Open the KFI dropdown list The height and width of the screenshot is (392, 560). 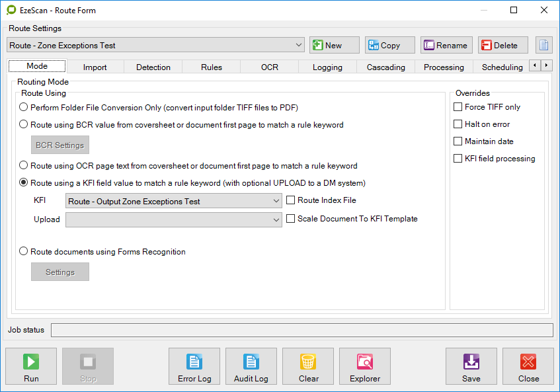coord(276,202)
